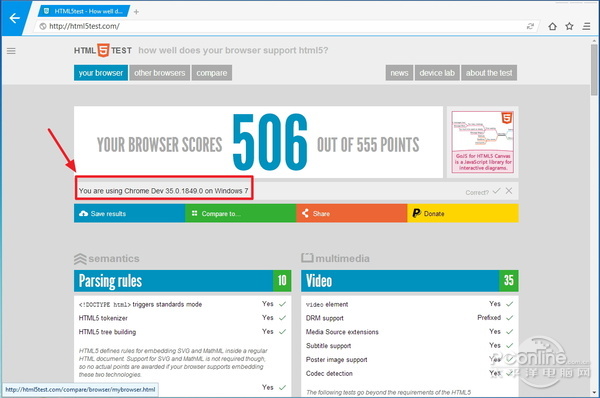Viewport: 600px width, 398px height.
Task: Click the 'Correct?' label
Action: coord(477,192)
